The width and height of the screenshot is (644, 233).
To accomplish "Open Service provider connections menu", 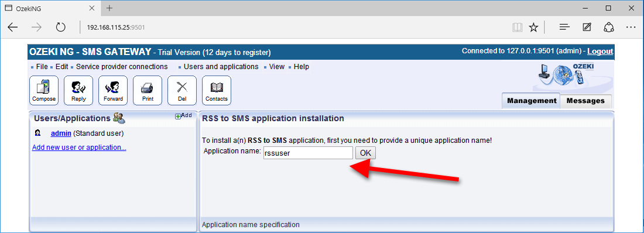I will (x=122, y=67).
